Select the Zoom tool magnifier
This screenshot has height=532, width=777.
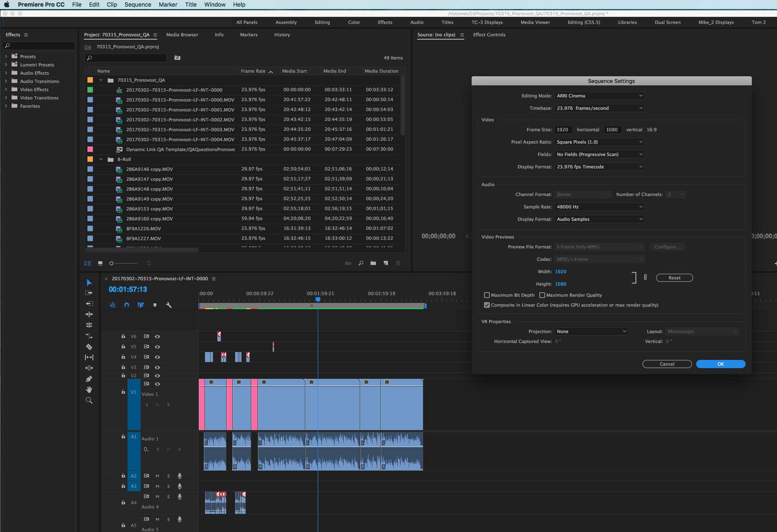pos(89,400)
